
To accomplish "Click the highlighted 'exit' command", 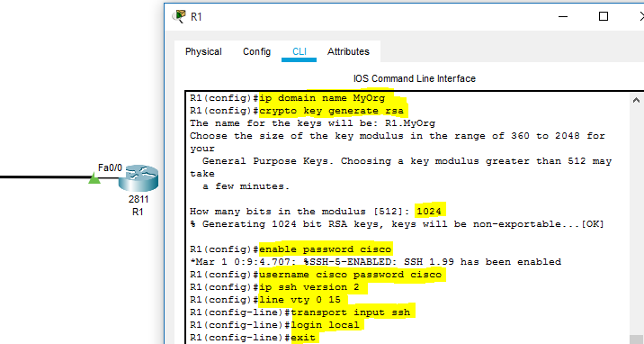I will [x=303, y=338].
